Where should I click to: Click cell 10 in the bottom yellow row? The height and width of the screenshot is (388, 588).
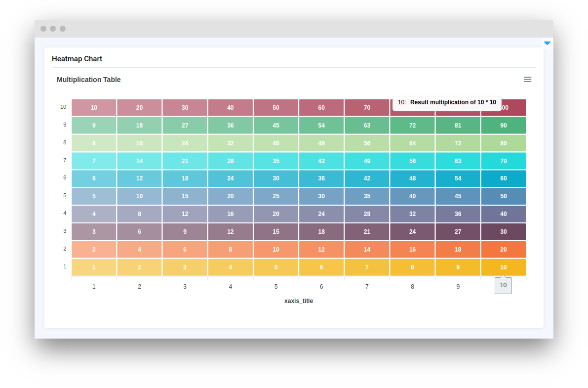coord(503,267)
